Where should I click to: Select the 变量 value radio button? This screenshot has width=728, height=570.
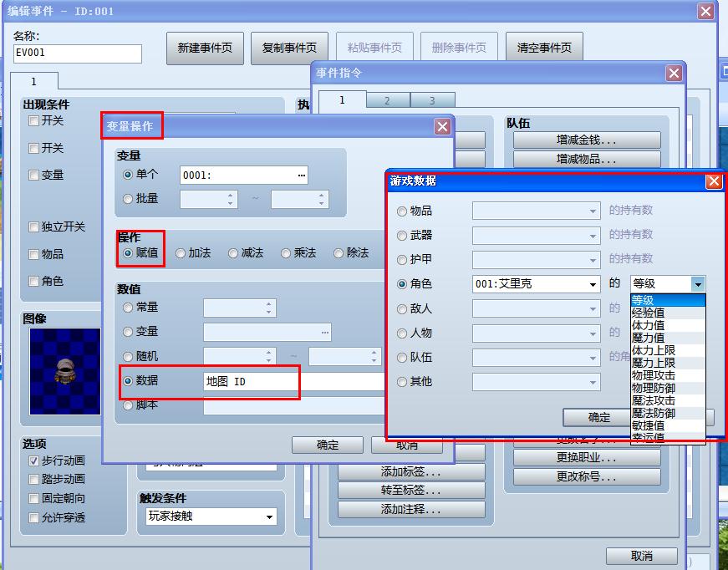click(x=128, y=332)
